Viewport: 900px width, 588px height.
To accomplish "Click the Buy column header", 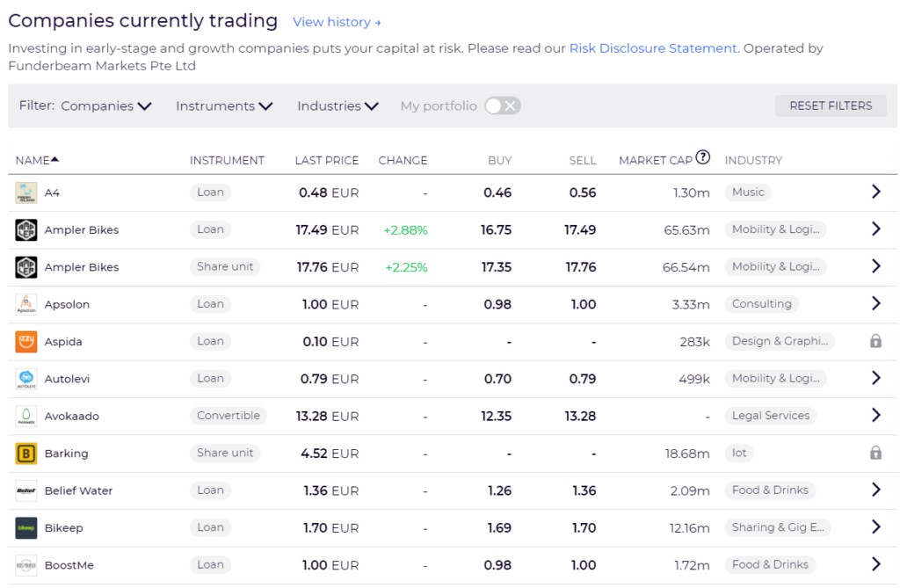I will click(500, 160).
